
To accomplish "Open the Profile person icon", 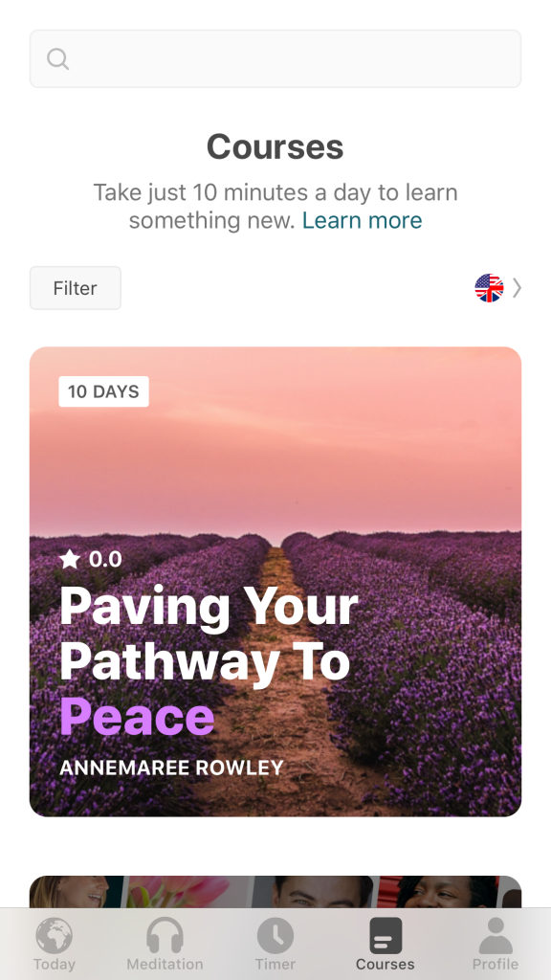I will (496, 936).
